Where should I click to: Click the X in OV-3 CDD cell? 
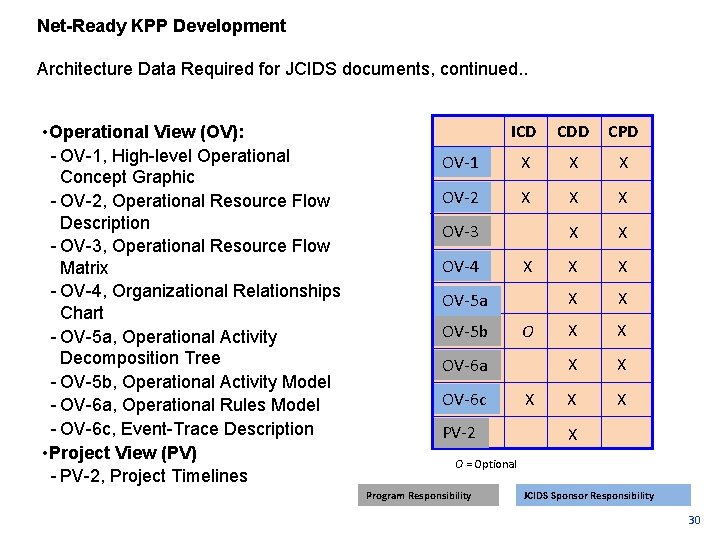pyautogui.click(x=574, y=233)
